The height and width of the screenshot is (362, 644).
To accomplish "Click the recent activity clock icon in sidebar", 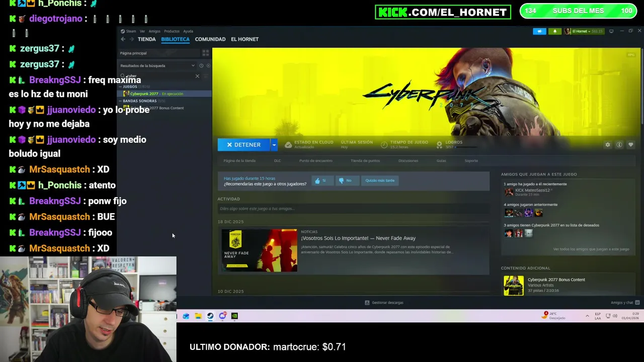I will [x=201, y=66].
